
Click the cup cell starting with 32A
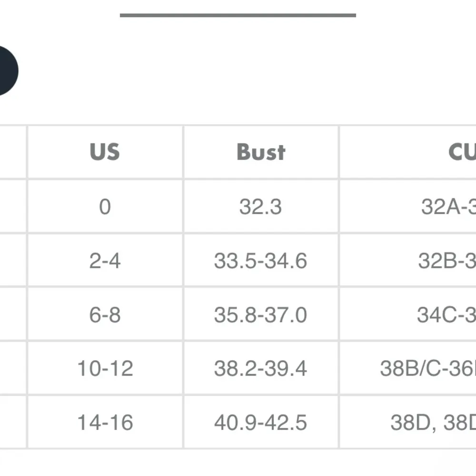[447, 207]
